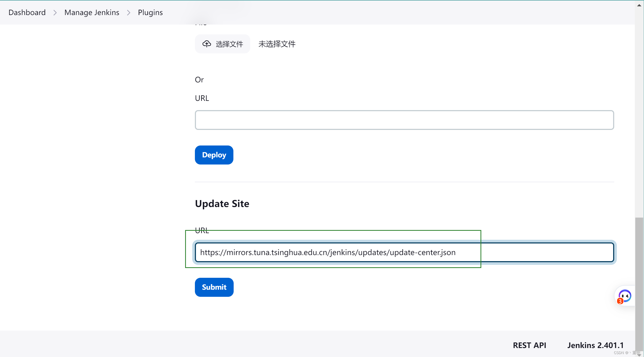Expand chevron after Dashboard breadcrumb

click(55, 13)
